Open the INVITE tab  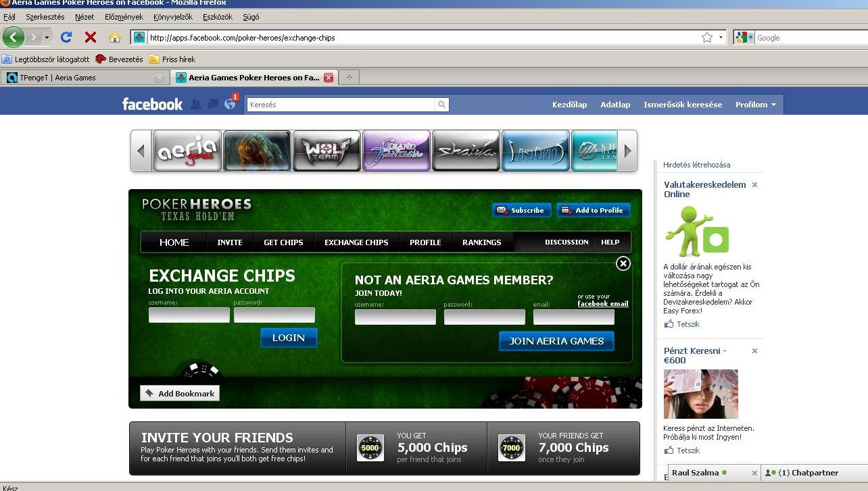(x=230, y=242)
